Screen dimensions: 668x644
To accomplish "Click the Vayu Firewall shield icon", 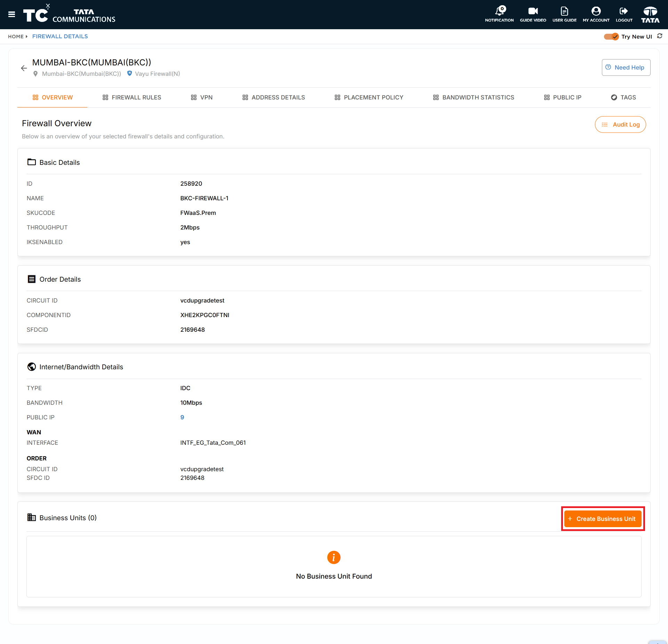I will coord(129,73).
